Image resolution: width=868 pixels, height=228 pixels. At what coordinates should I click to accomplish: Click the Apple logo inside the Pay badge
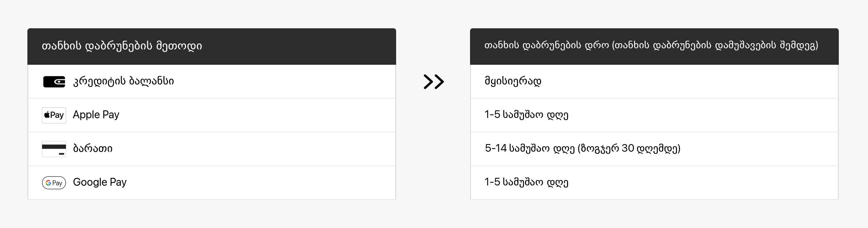coord(47,115)
